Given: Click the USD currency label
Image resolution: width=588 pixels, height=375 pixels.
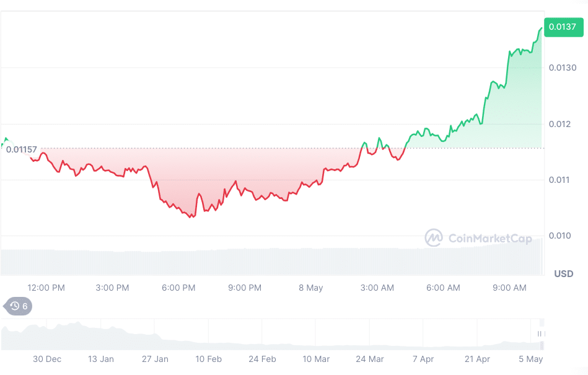Looking at the screenshot, I should pyautogui.click(x=563, y=273).
